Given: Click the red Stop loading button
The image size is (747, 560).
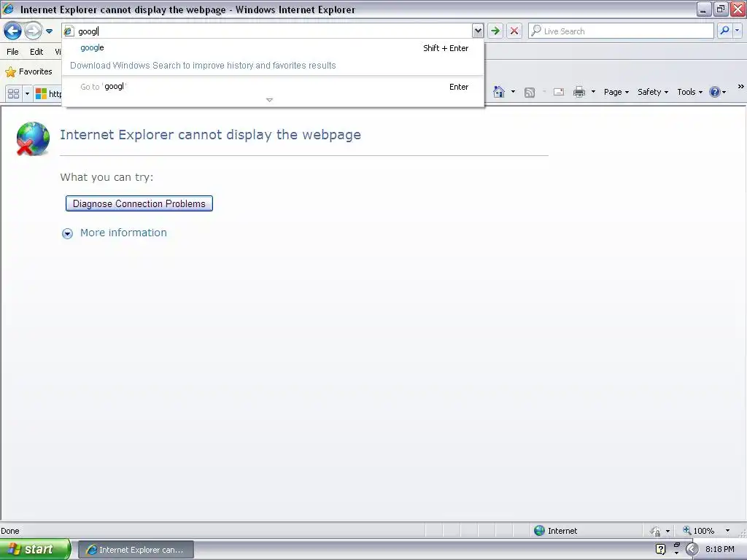Looking at the screenshot, I should click(x=514, y=31).
